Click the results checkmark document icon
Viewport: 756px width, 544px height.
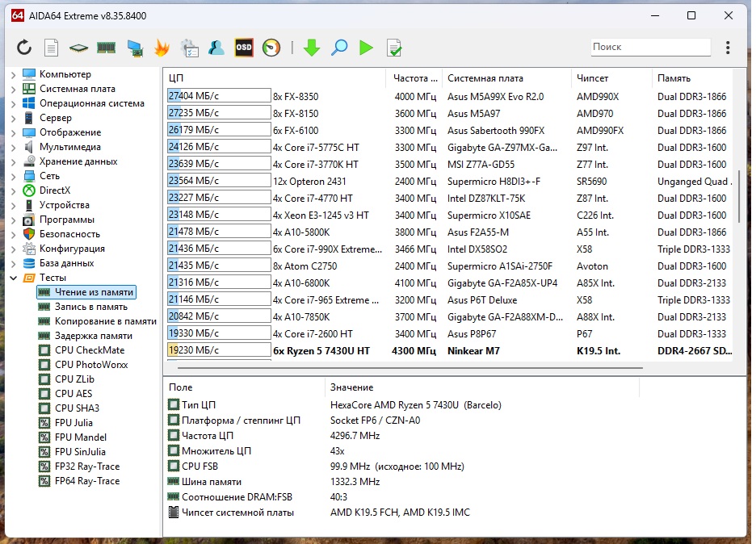click(x=394, y=48)
